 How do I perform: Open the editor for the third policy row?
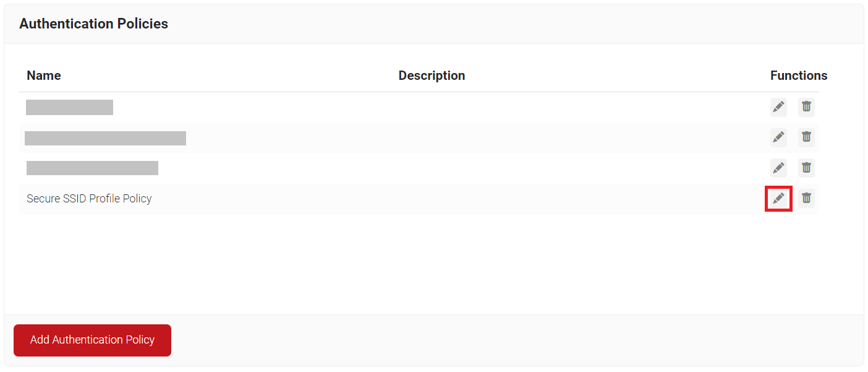pos(778,168)
